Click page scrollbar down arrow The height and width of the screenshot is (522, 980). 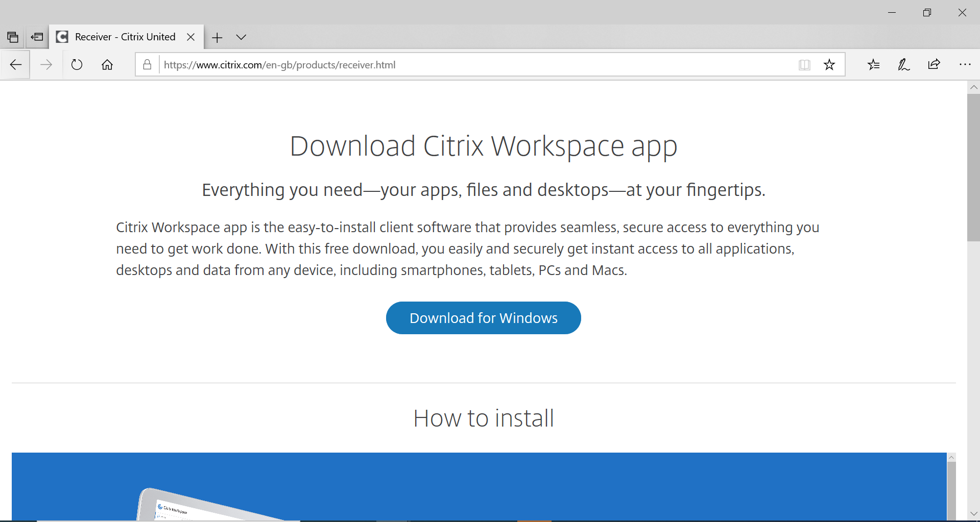(x=973, y=513)
